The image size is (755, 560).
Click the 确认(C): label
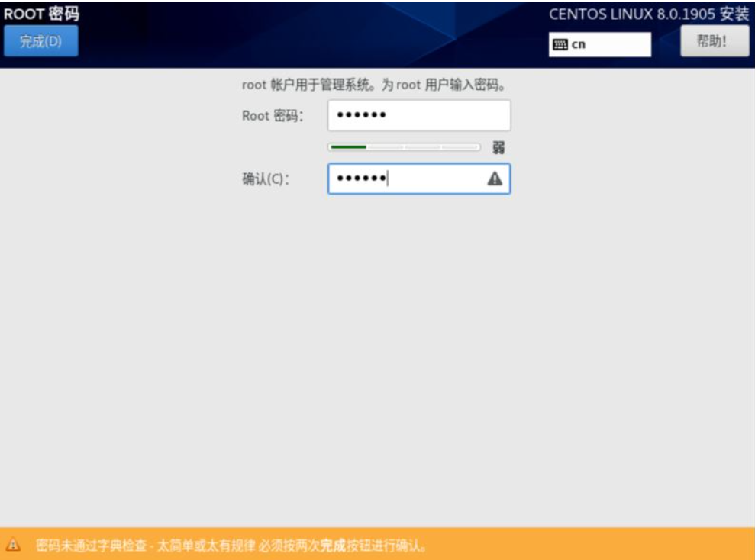coord(266,179)
